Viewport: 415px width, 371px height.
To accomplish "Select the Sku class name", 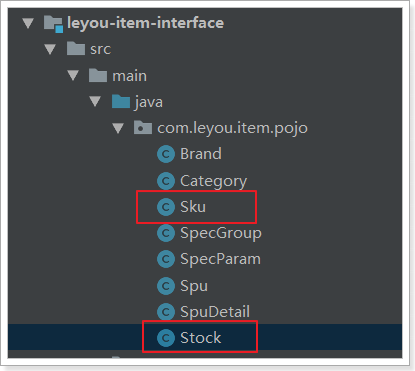I will click(x=193, y=207).
